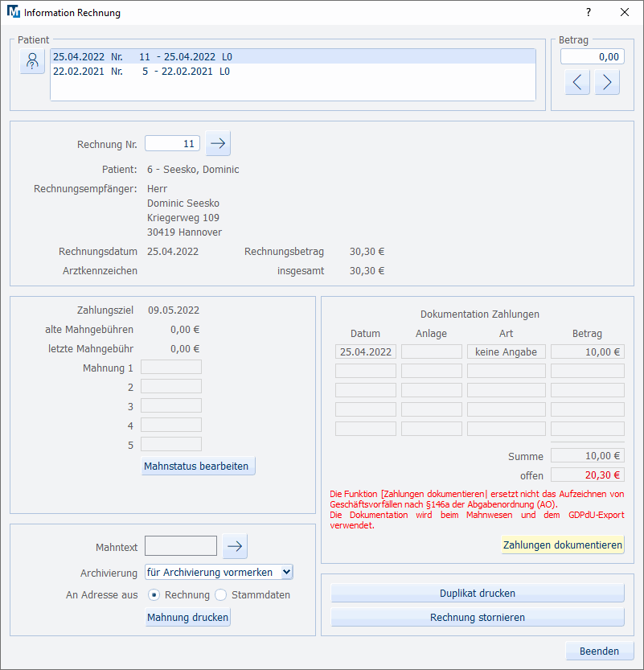Focus the Mahntext input field
Image resolution: width=644 pixels, height=670 pixels.
tap(181, 546)
